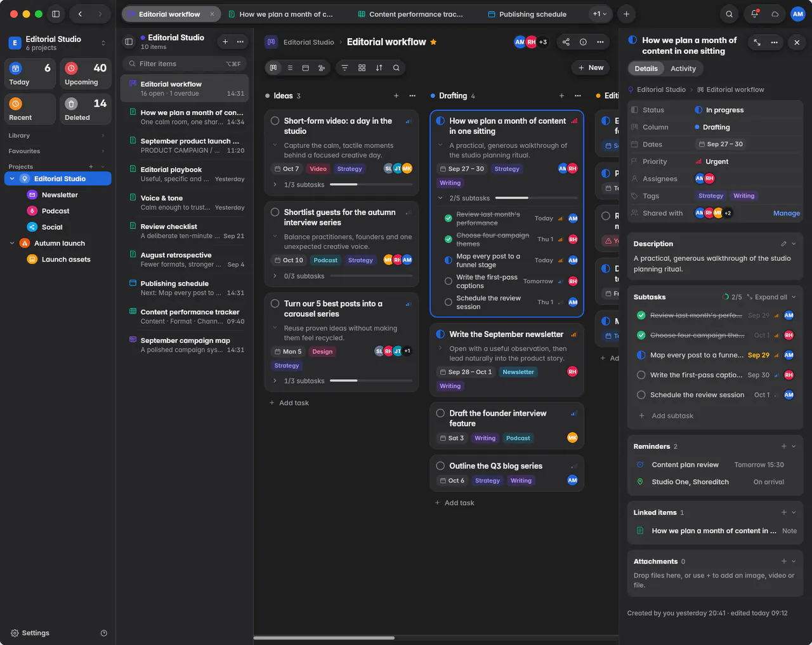Change the Status 'In progress' value

pos(719,110)
